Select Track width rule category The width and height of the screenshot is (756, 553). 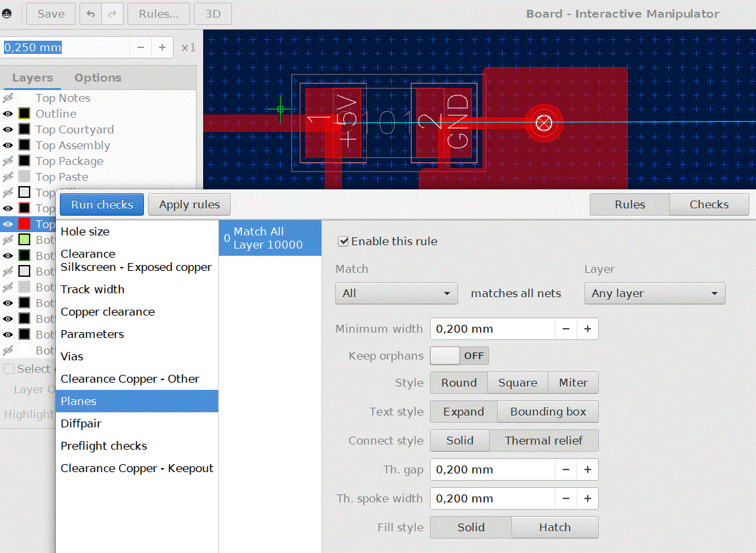pyautogui.click(x=93, y=289)
